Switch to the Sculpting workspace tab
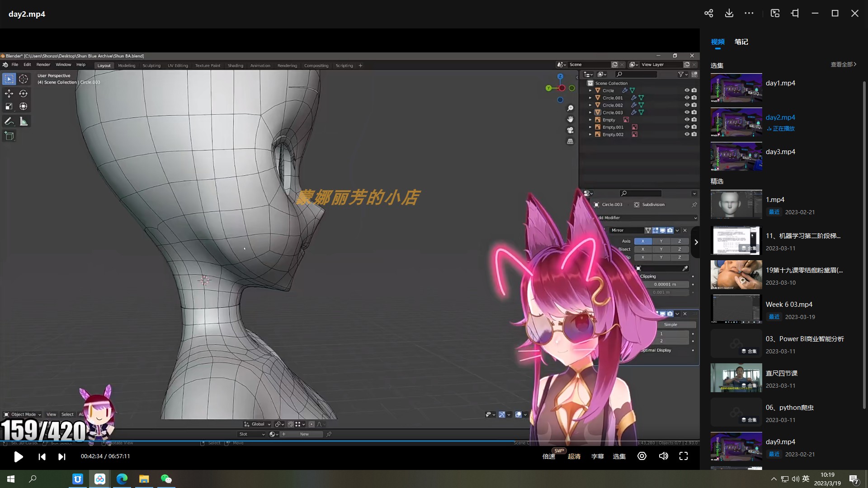This screenshot has height=488, width=868. (151, 66)
